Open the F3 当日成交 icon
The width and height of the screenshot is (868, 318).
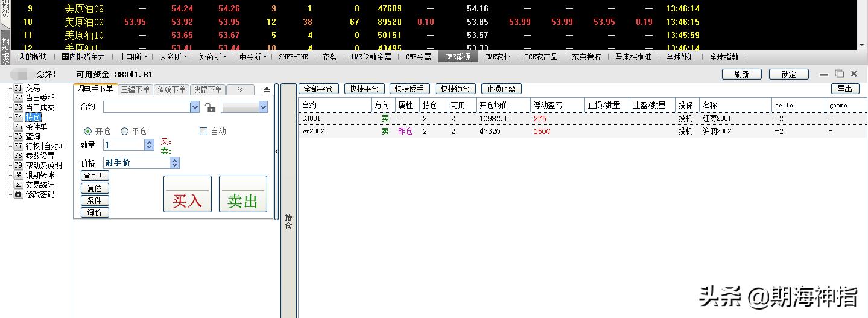[18, 107]
